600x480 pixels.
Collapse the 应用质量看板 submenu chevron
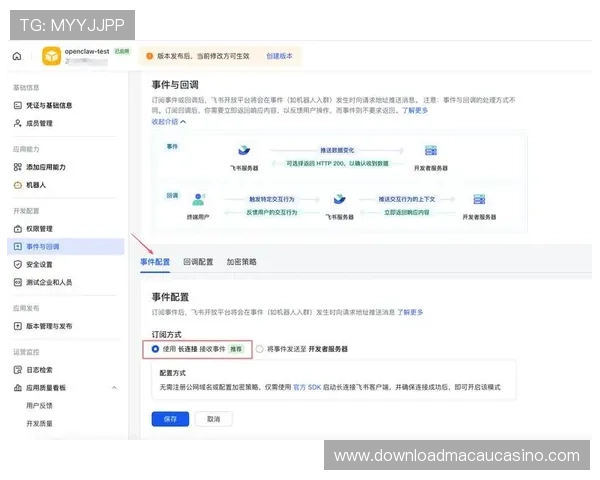click(114, 388)
